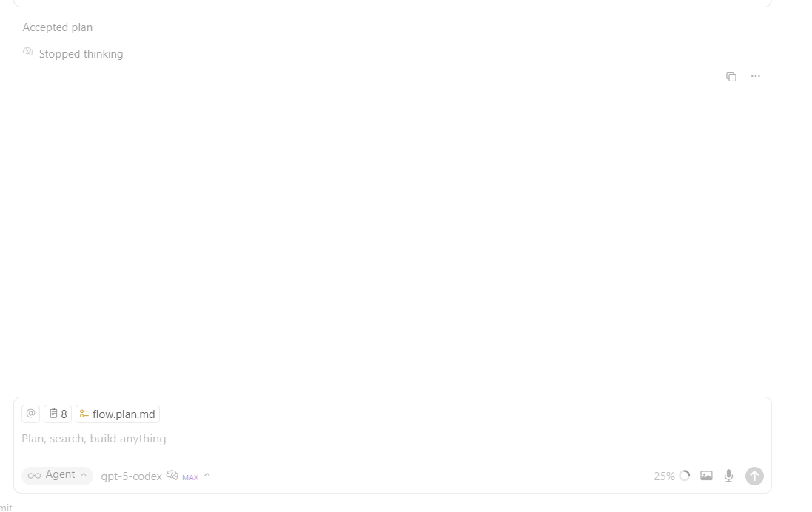Open the flow.plan.md file chip

click(x=118, y=414)
